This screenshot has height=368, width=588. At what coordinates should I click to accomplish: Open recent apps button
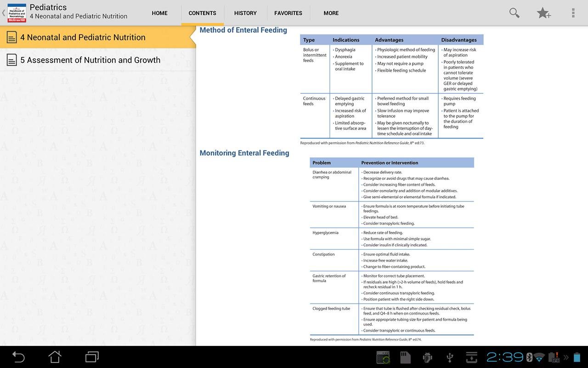(x=92, y=357)
